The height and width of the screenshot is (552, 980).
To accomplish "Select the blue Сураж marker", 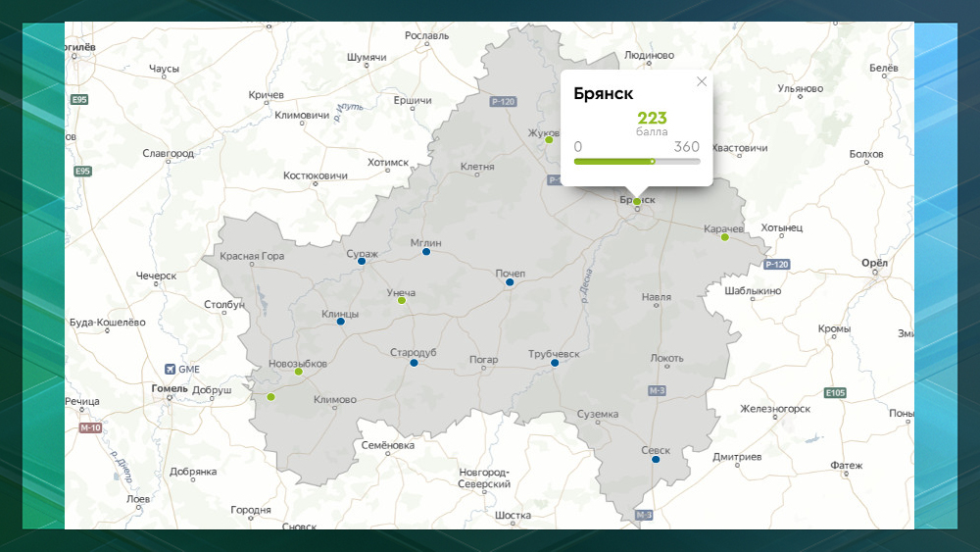I will point(362,262).
